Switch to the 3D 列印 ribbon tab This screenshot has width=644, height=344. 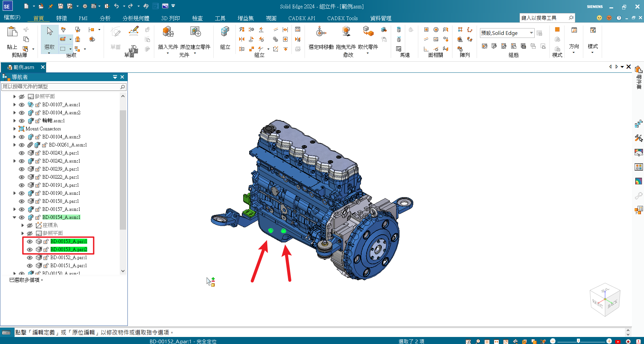(x=170, y=18)
